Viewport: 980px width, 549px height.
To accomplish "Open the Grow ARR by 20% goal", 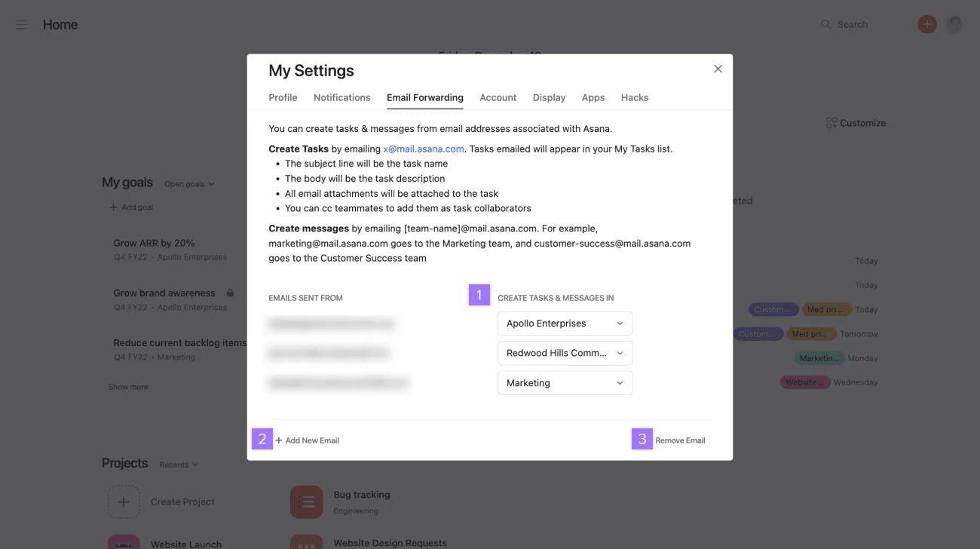I will [155, 243].
